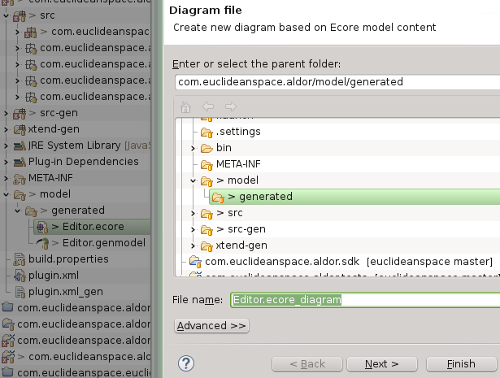This screenshot has width=500, height=378.
Task: Click the JRE System Library icon
Action: 19,146
